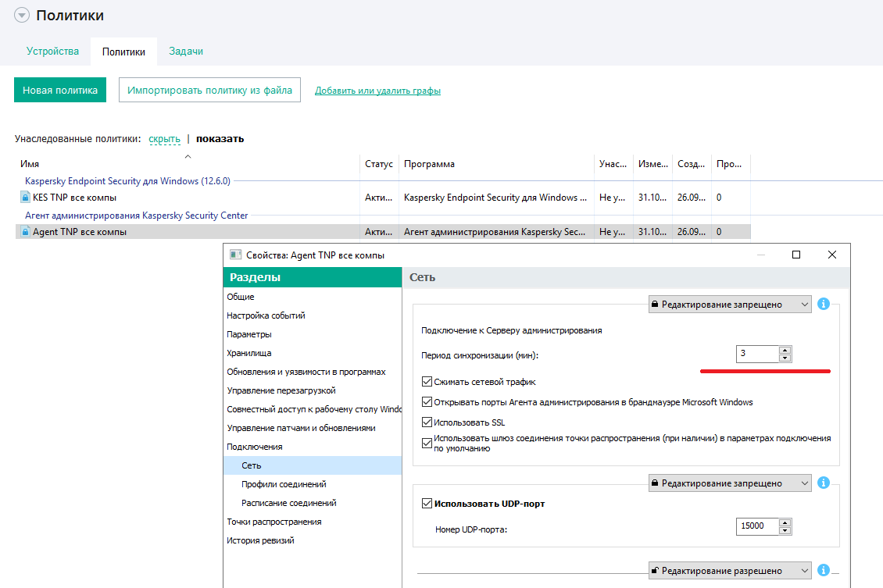
Task: Click properties window title bar icon
Action: click(235, 255)
